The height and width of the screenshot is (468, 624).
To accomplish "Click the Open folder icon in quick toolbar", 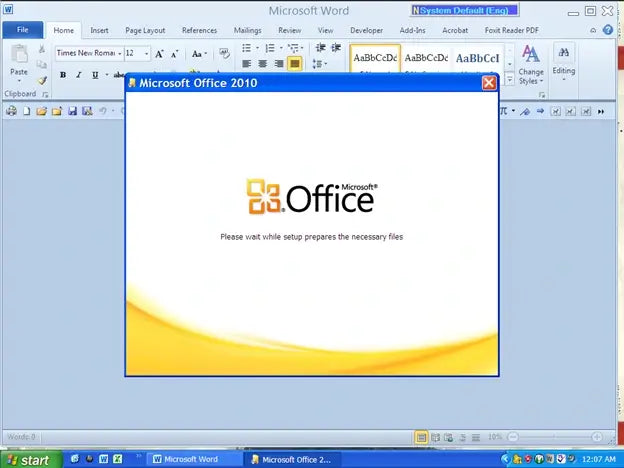I will click(41, 111).
